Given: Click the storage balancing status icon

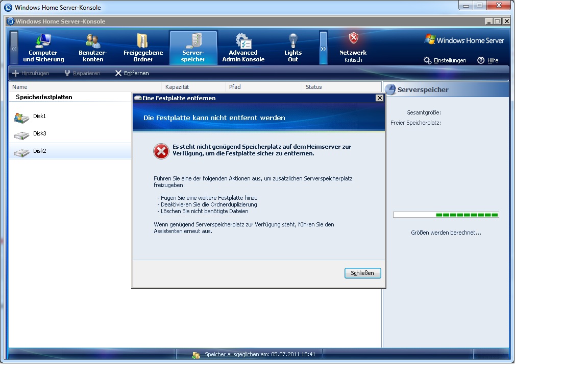Looking at the screenshot, I should pyautogui.click(x=195, y=355).
